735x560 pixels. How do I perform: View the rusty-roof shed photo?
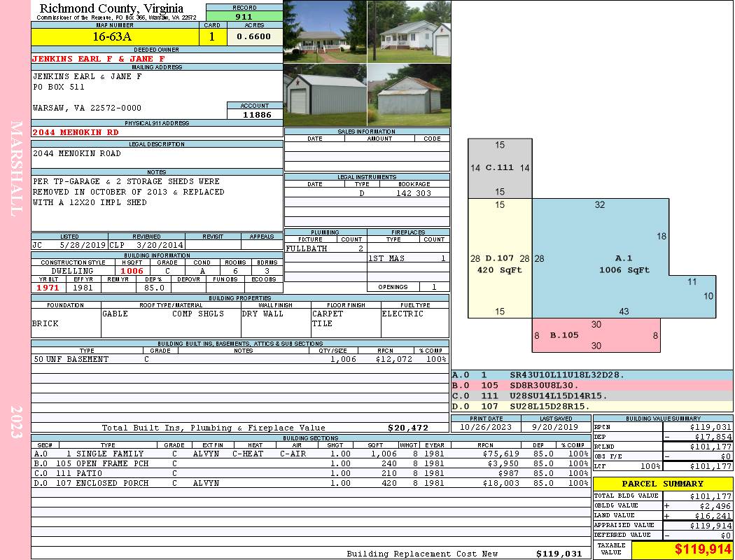click(409, 95)
